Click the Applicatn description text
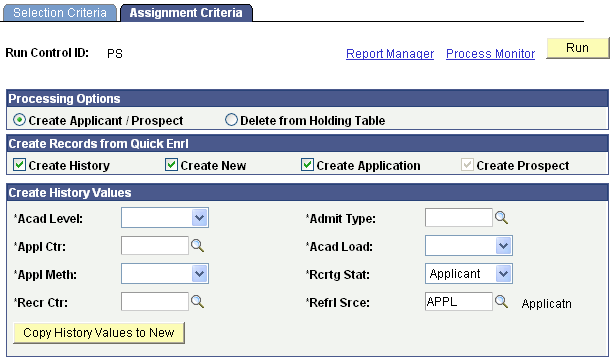 tap(546, 304)
